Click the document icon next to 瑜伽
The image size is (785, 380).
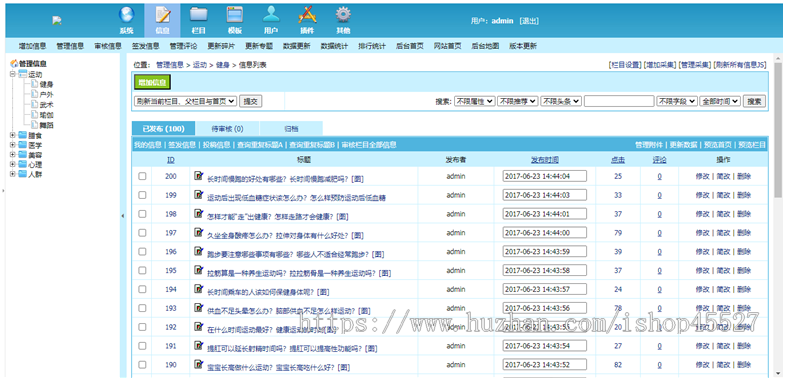point(34,114)
